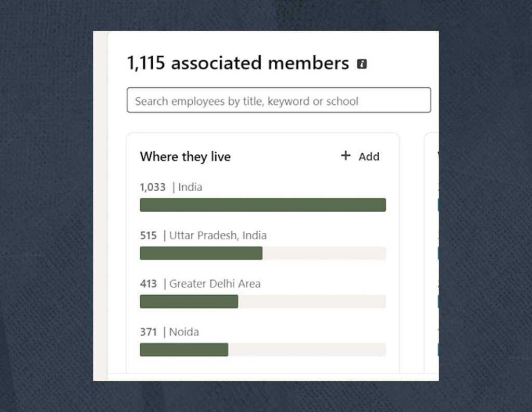Click the 413 count beside Greater Delhi Area

[x=149, y=284]
